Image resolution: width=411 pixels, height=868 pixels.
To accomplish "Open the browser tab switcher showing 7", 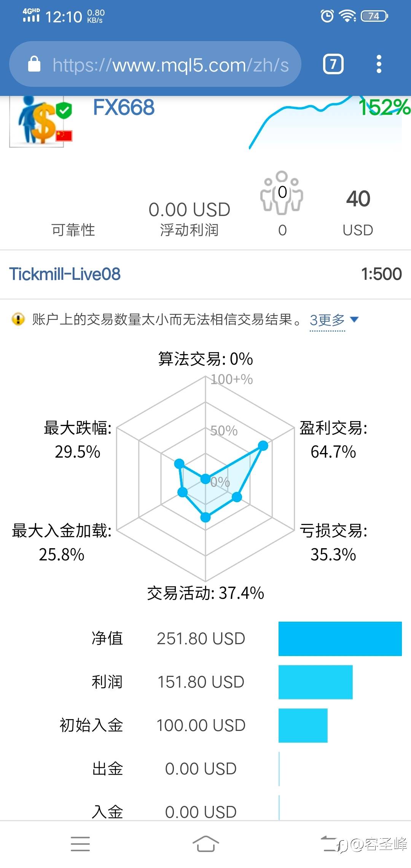I will point(333,64).
